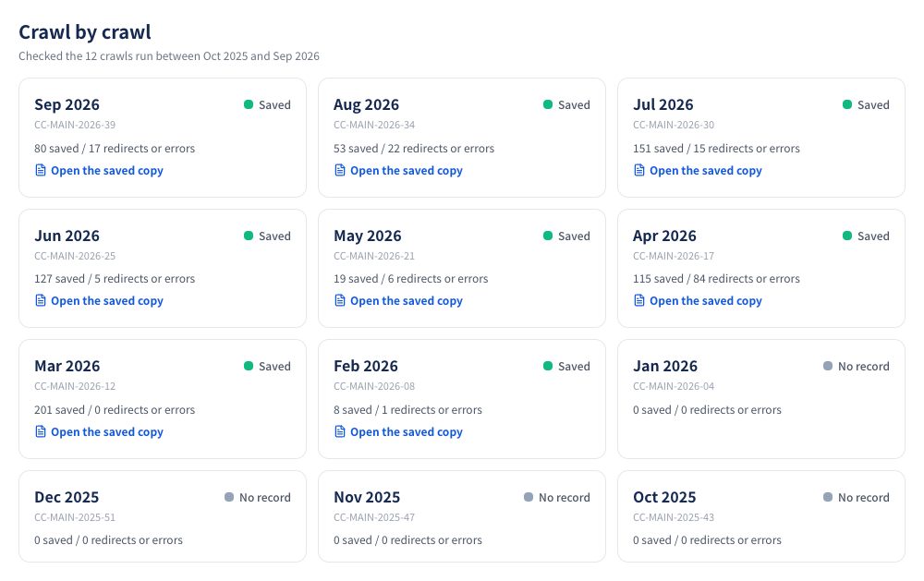Click crawl ID 'CC-MAIN-2026-25'
This screenshot has height=581, width=924.
[75, 257]
